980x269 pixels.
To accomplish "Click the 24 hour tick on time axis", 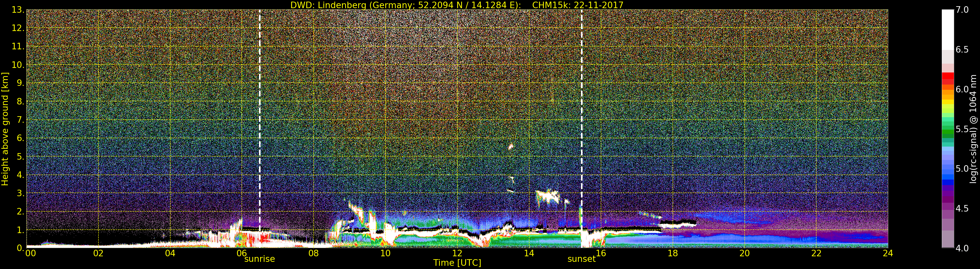I will 888,253.
